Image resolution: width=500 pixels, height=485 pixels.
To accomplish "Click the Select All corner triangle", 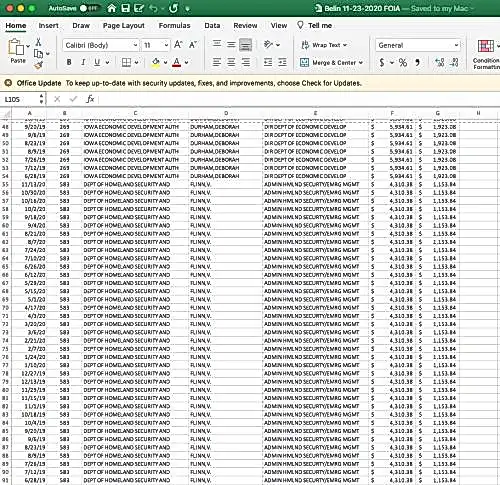I will pos(6,113).
